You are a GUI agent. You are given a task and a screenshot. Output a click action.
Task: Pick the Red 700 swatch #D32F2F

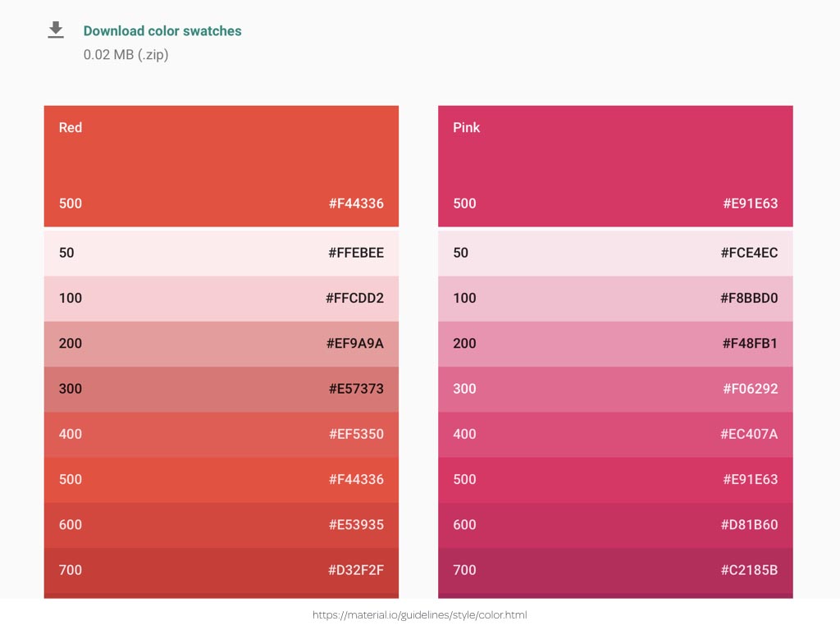click(x=221, y=572)
